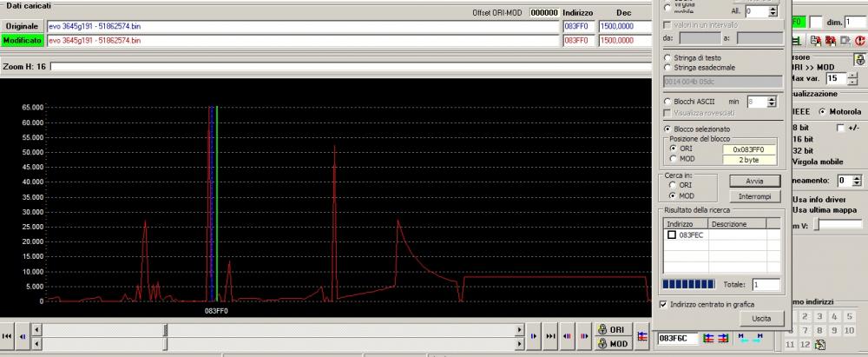
Task: Click the M-to-M cyan arrows icon
Action: point(751,338)
